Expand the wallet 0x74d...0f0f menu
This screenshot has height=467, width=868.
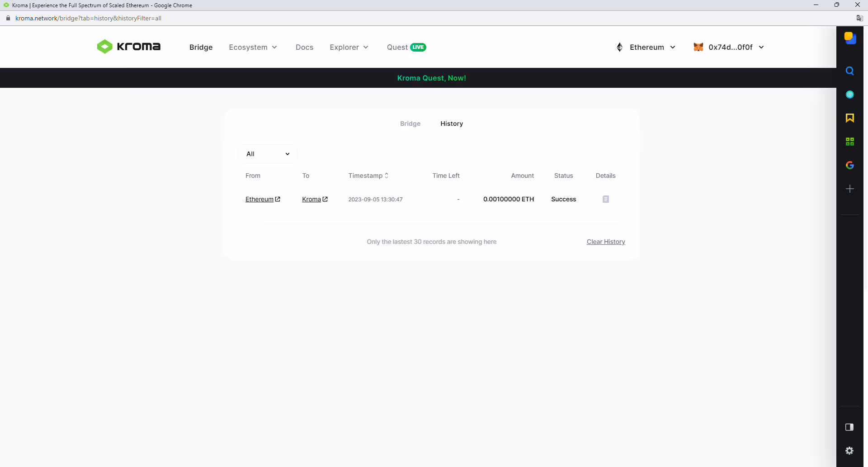(729, 47)
